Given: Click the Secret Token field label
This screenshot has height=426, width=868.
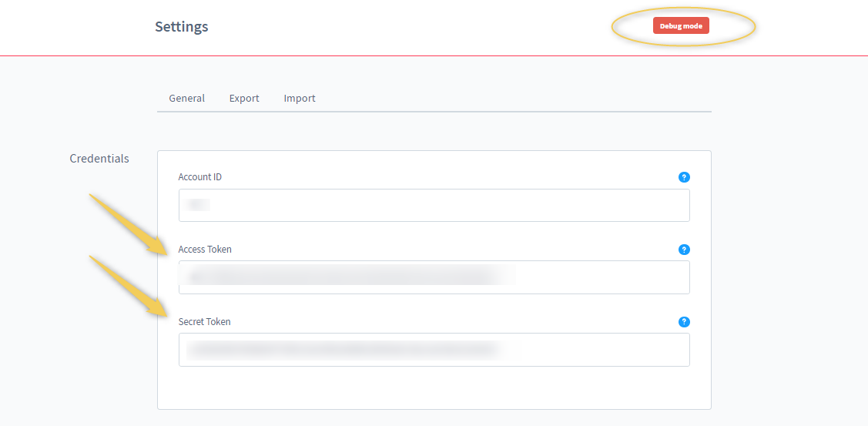Looking at the screenshot, I should tap(204, 322).
